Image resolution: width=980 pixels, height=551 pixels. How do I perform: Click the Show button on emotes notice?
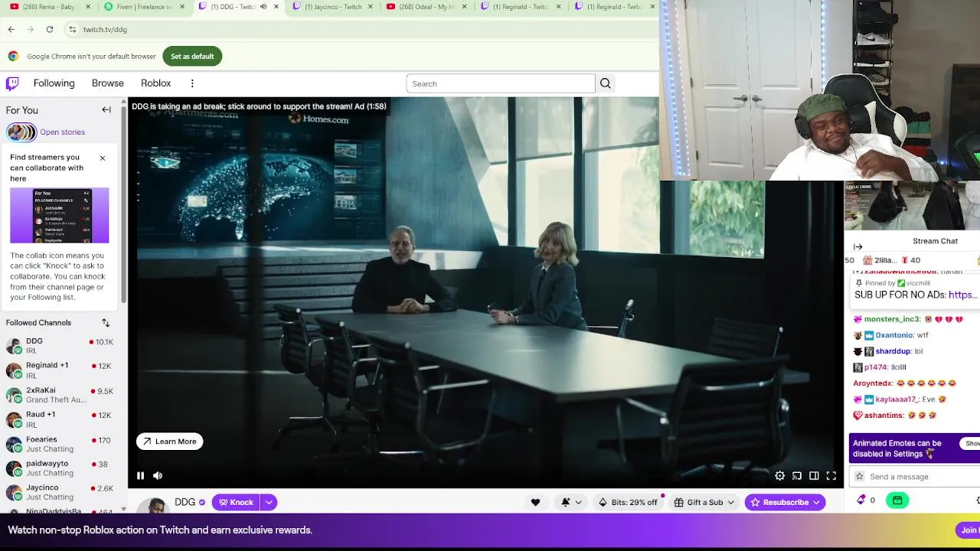[971, 444]
